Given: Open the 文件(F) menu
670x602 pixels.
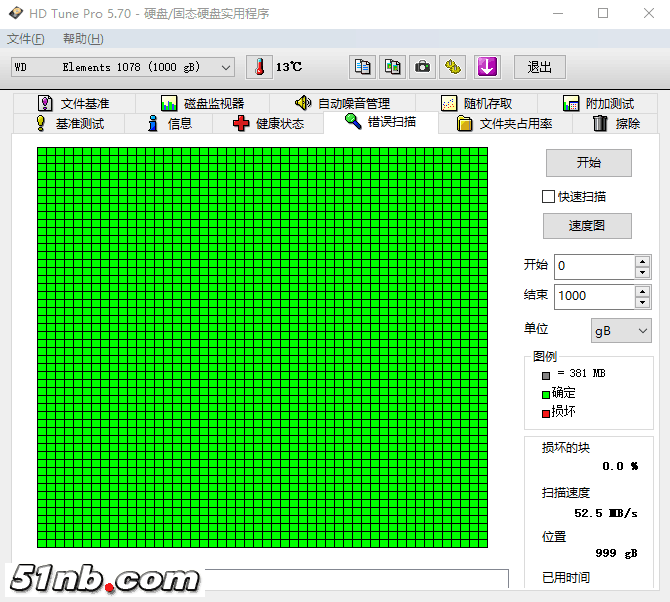Looking at the screenshot, I should 26,39.
